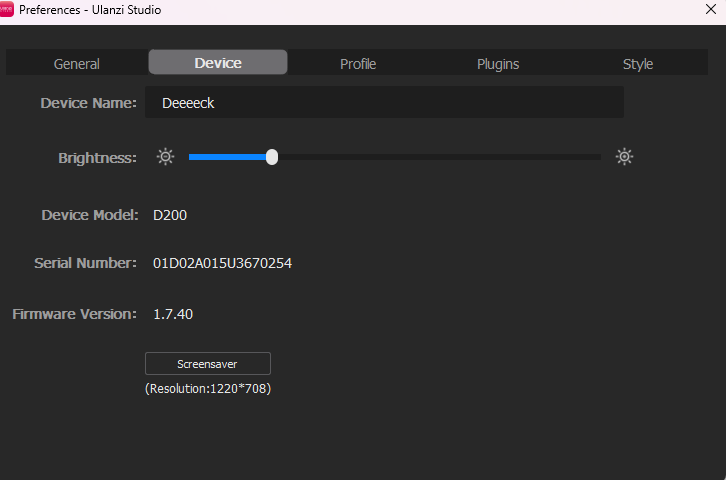
Task: Click the high brightness sun icon
Action: [x=624, y=156]
